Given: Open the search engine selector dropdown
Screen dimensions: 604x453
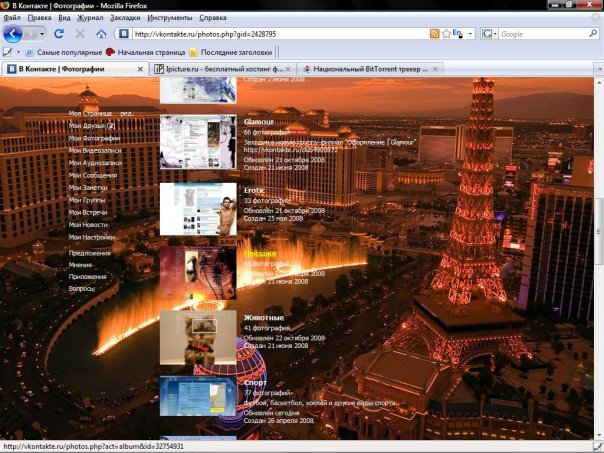Looking at the screenshot, I should click(x=489, y=34).
